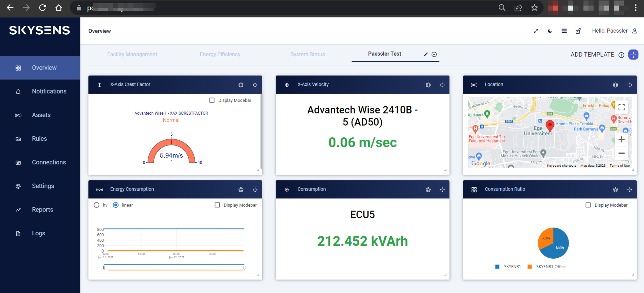The image size is (644, 293).
Task: Open settings gear on X-Axis Crest Factor widget
Action: [x=241, y=85]
